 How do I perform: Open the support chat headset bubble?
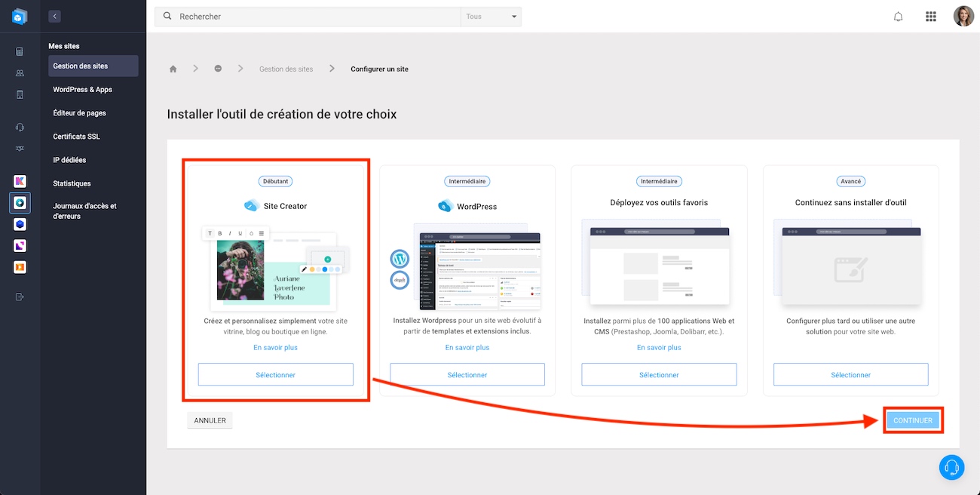[952, 467]
